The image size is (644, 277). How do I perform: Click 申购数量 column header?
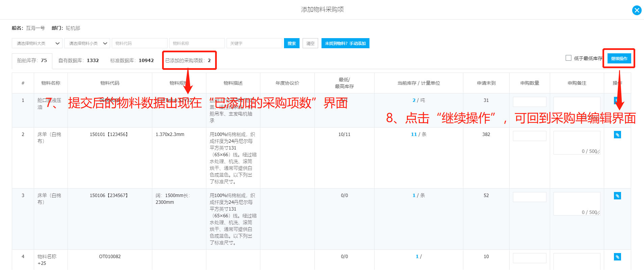[x=530, y=83]
